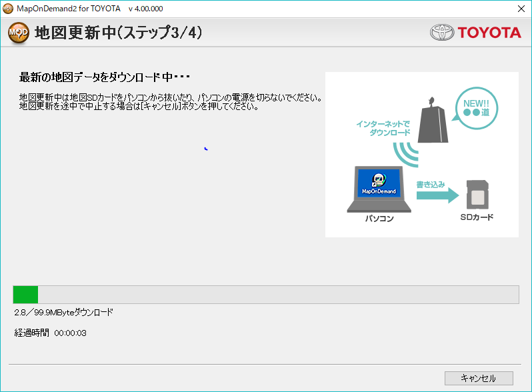Click the SDカード caption text
The height and width of the screenshot is (392, 532).
tap(477, 217)
